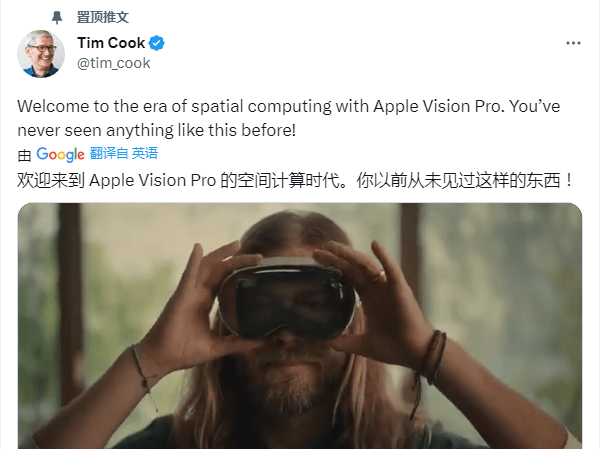The height and width of the screenshot is (449, 600).
Task: Click the Chinese translated tweet text
Action: 295,180
